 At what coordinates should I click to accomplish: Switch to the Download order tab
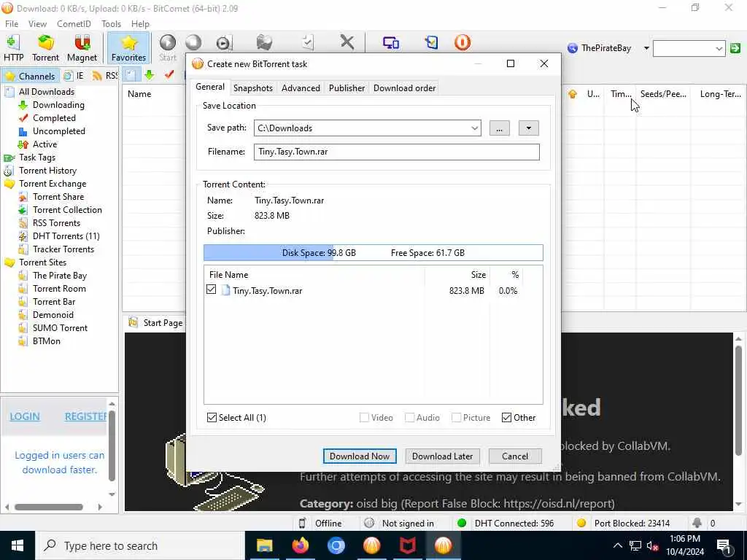(x=404, y=88)
